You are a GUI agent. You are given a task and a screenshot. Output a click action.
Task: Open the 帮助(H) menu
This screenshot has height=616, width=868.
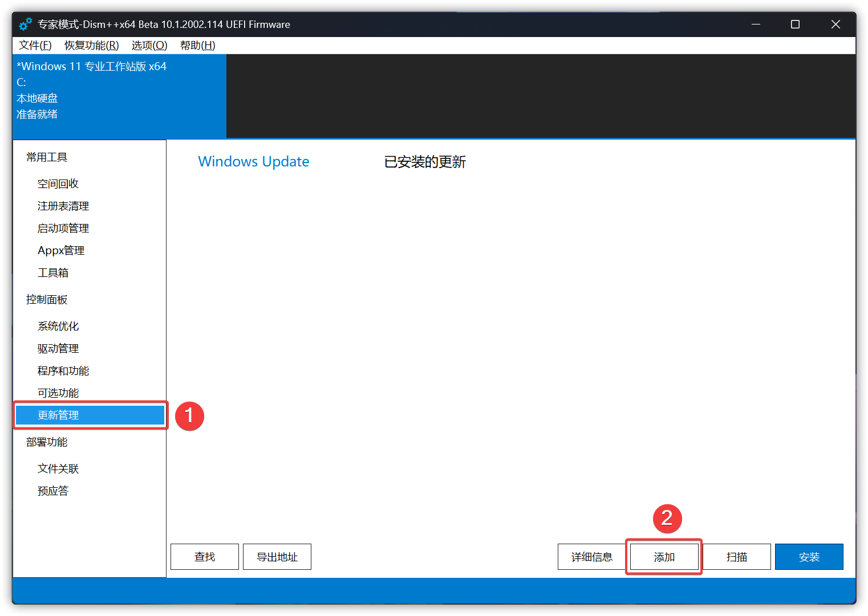[198, 46]
